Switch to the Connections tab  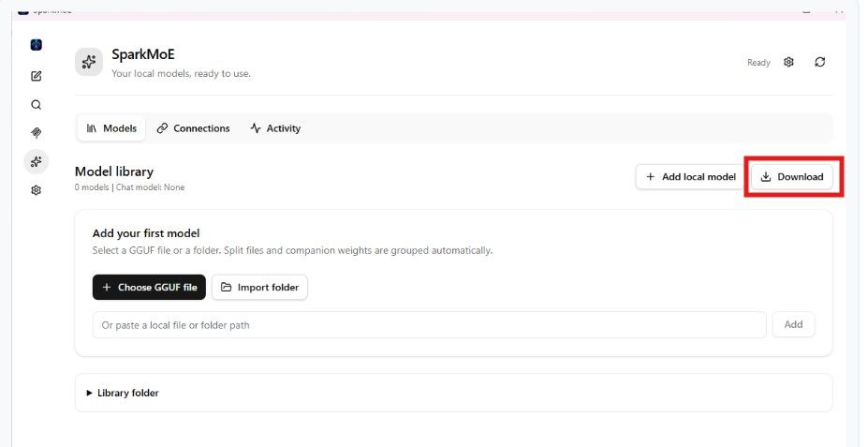click(x=193, y=128)
